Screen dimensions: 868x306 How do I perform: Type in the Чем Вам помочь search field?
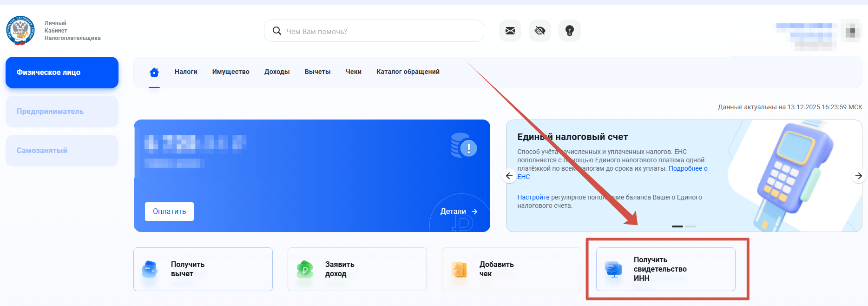click(381, 31)
